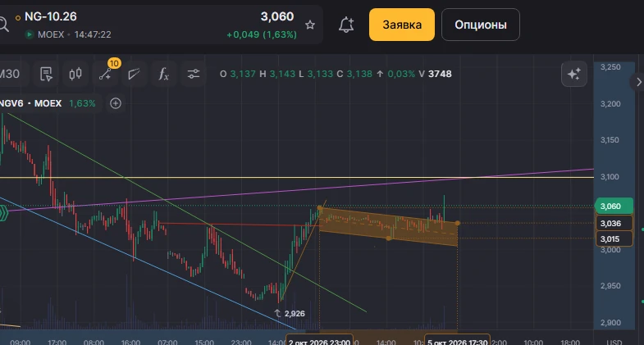Click the 3,250 price scale label
644x345 pixels.
click(610, 67)
